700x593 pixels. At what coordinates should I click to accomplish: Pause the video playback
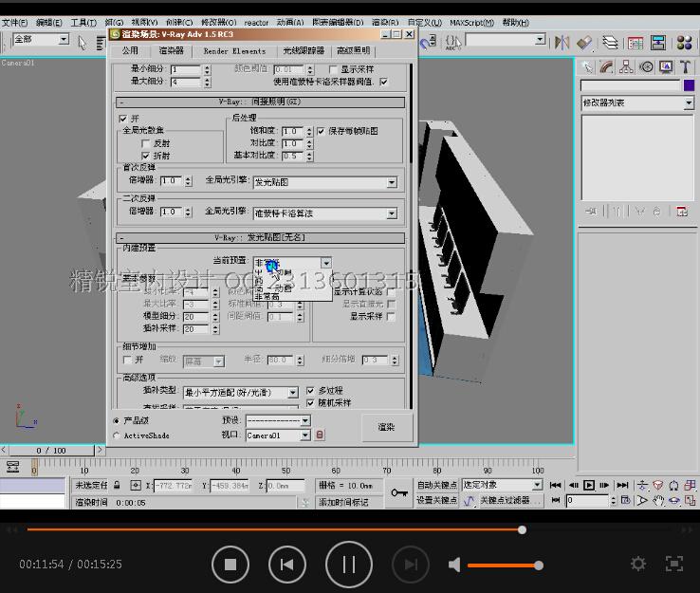[349, 565]
